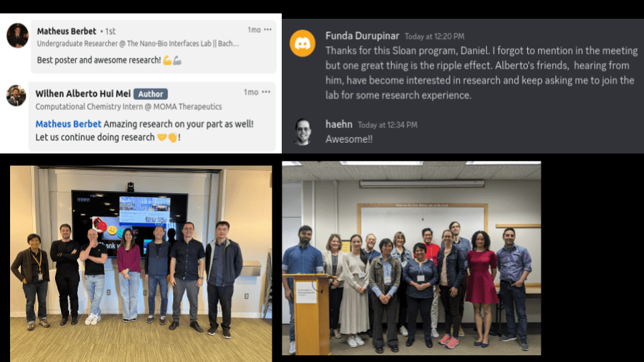
Task: Click the flexed-arm emoji in Matheus's comment
Action: coord(168,60)
